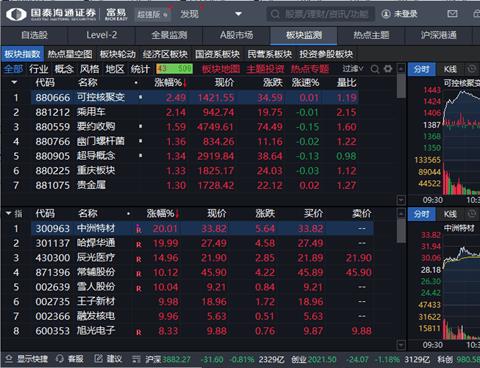
Task: Open the search icon beside 过滤
Action: (x=375, y=69)
